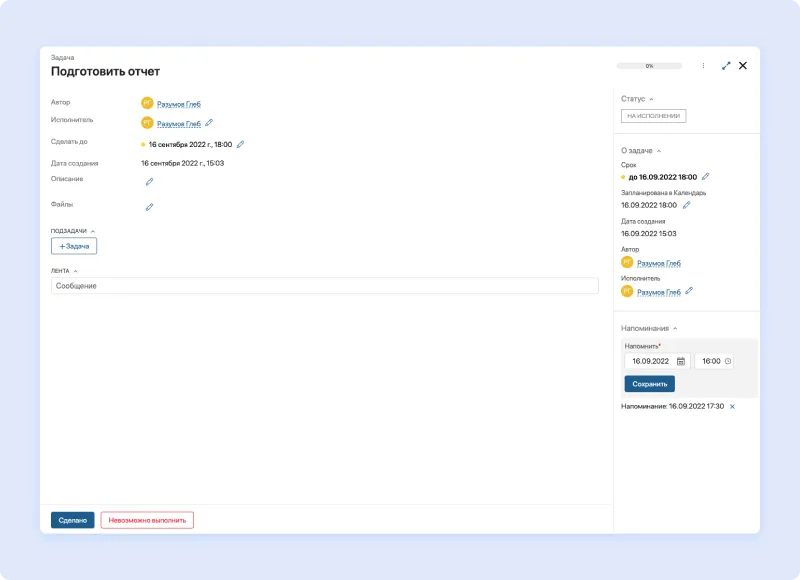The image size is (800, 580).
Task: Collapse the Статус section
Action: point(651,99)
